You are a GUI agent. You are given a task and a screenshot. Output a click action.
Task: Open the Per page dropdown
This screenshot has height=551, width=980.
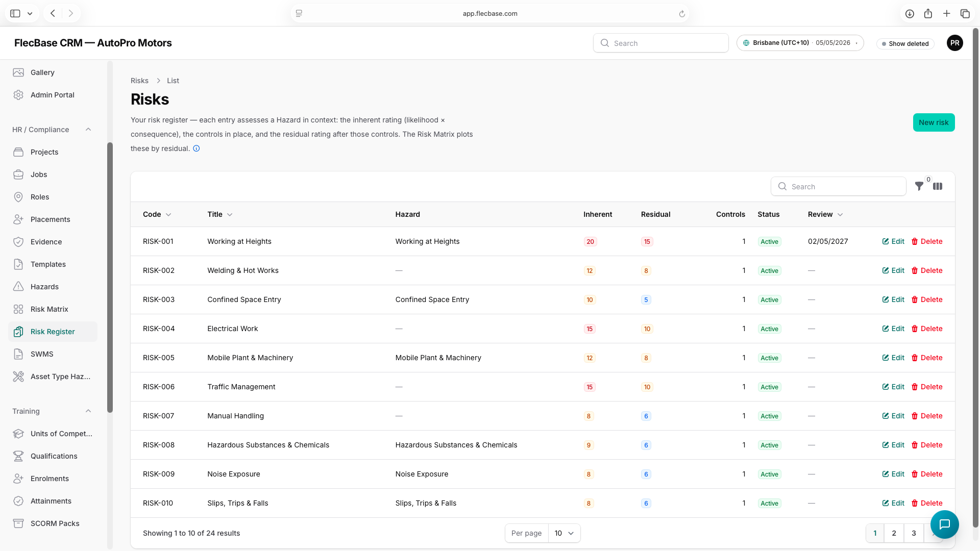(564, 533)
